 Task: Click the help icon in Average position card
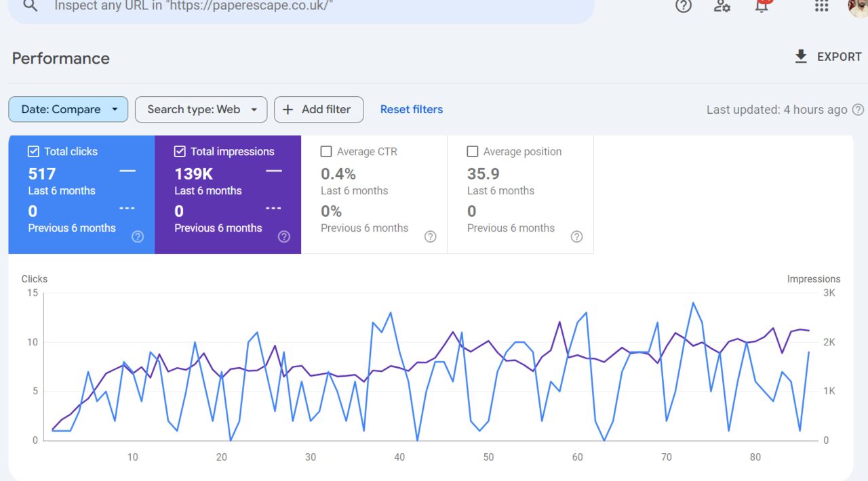pos(576,236)
